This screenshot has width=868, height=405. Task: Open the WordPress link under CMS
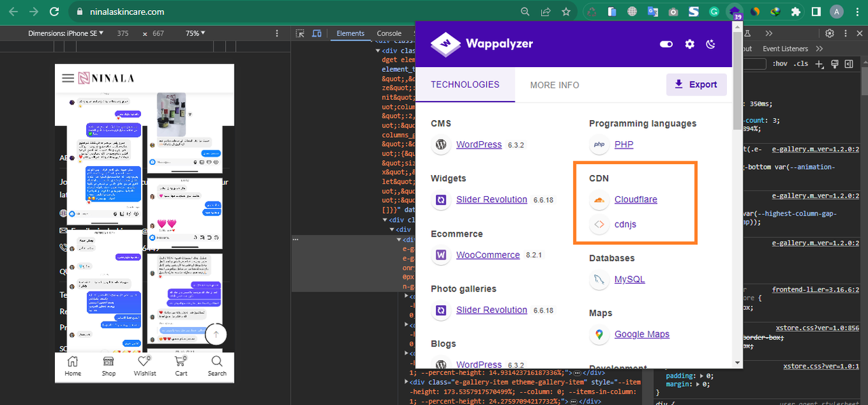coord(479,144)
